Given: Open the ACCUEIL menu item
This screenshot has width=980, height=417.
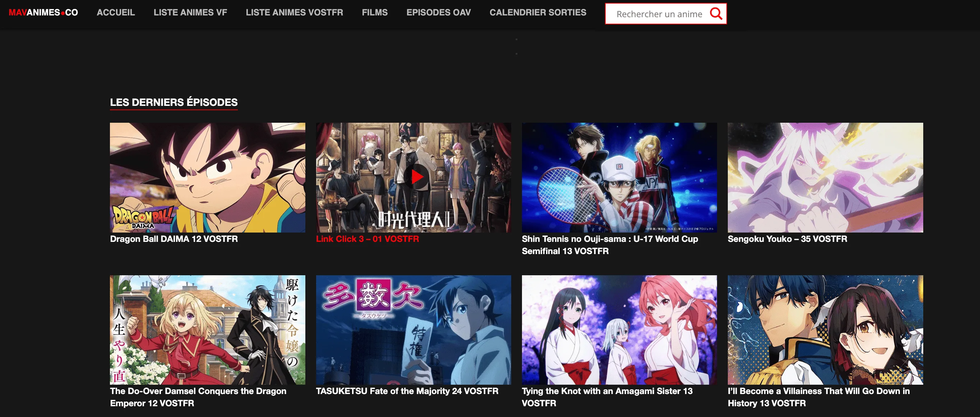Looking at the screenshot, I should pyautogui.click(x=116, y=12).
